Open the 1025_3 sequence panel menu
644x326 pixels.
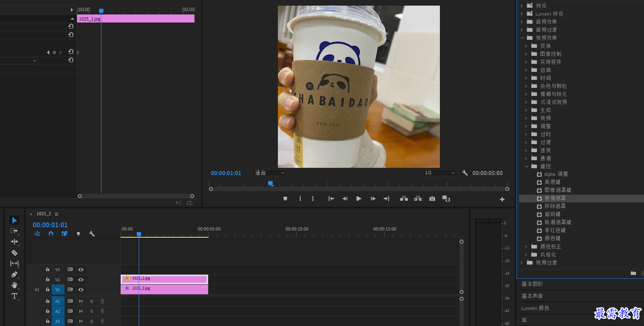[x=57, y=214]
